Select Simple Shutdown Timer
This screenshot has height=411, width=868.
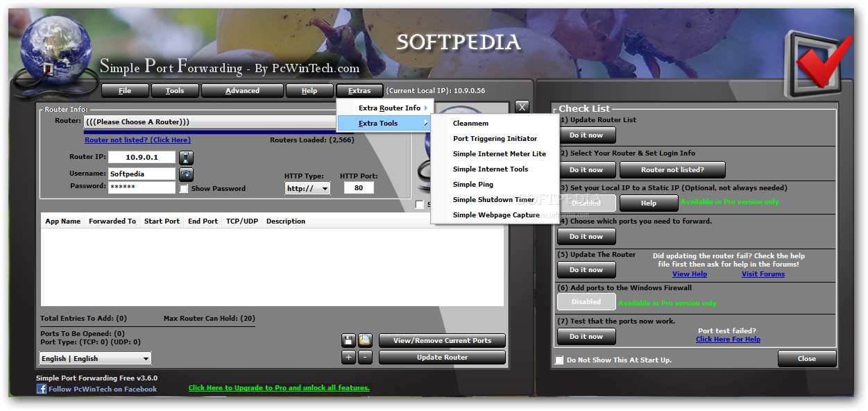click(x=494, y=200)
